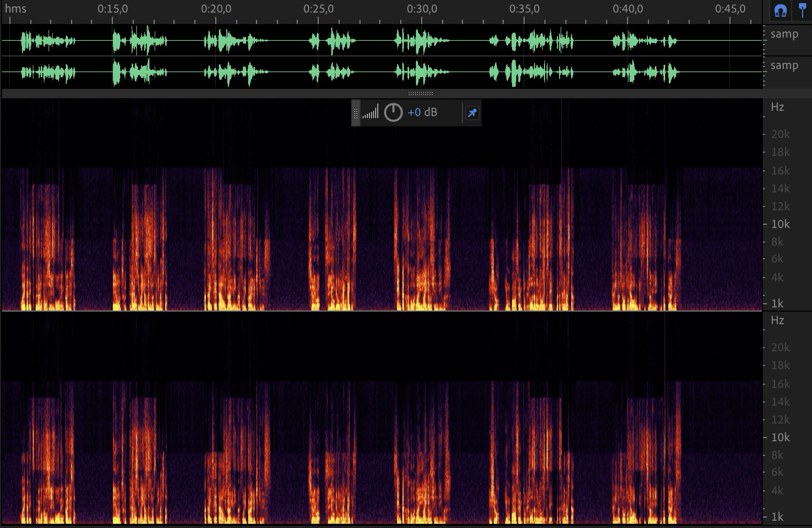Click the volume bars icon in HUD
The height and width of the screenshot is (528, 812).
[370, 112]
